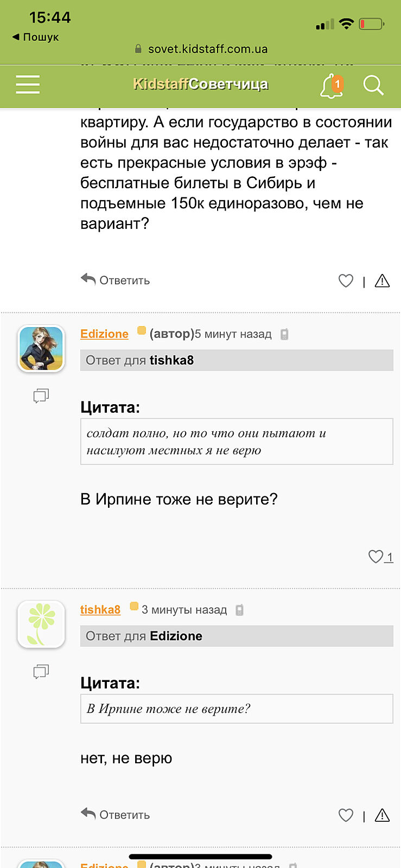
Task: Open Edizione's user profile link
Action: click(104, 334)
